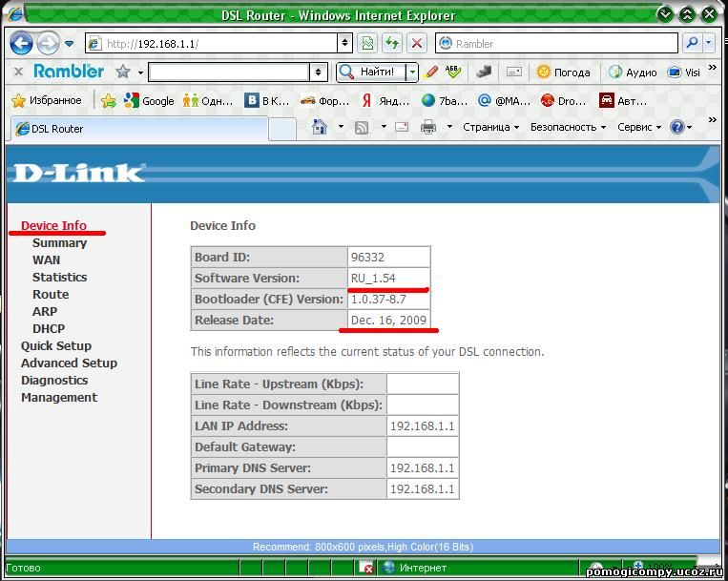Open the Google favorites link
The width and height of the screenshot is (728, 581).
tap(149, 101)
